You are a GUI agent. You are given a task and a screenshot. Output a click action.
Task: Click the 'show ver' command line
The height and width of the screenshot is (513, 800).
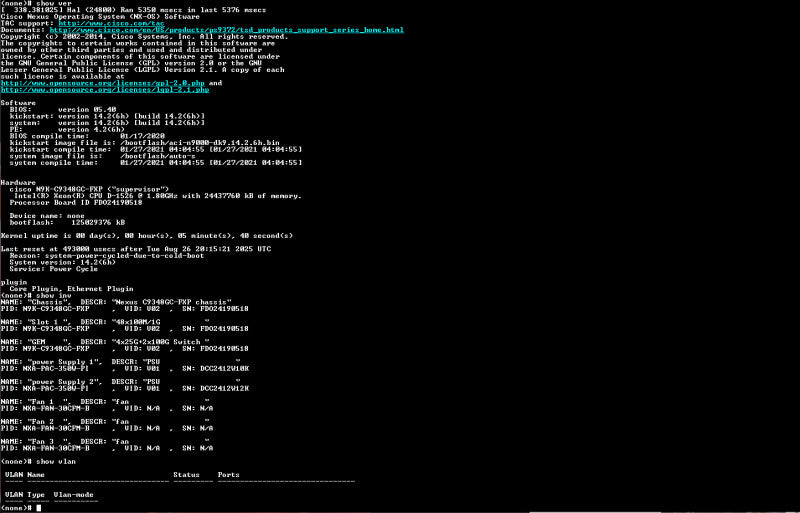[x=36, y=3]
